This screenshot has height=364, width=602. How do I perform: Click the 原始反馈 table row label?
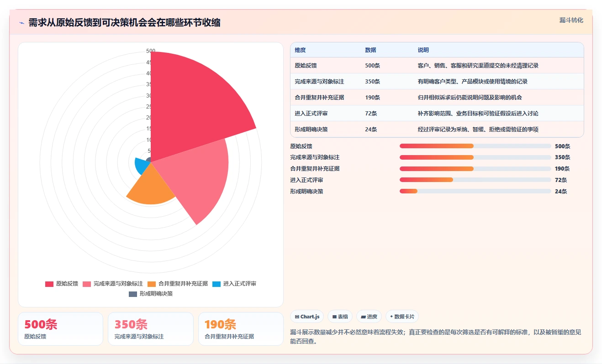(306, 66)
